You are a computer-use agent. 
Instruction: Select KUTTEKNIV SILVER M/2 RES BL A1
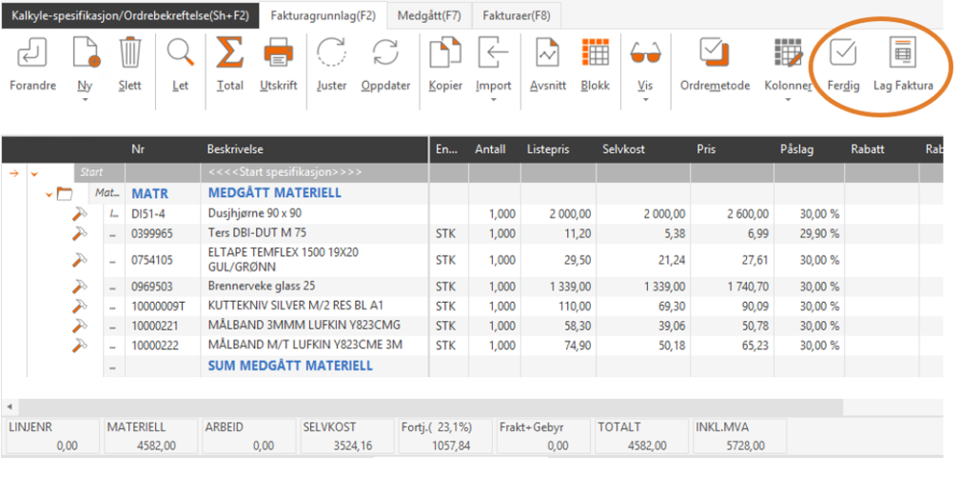(296, 307)
